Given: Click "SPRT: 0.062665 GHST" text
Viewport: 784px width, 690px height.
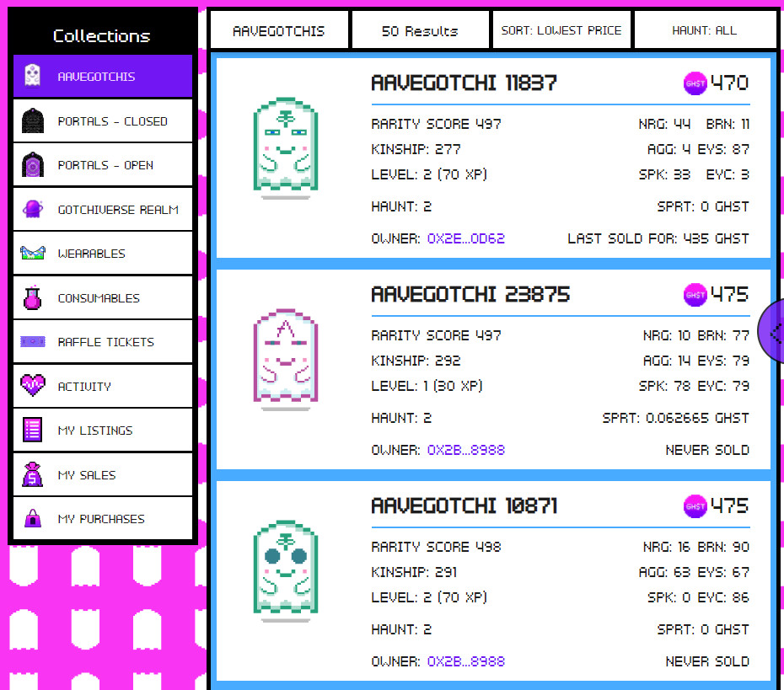Looking at the screenshot, I should 675,418.
